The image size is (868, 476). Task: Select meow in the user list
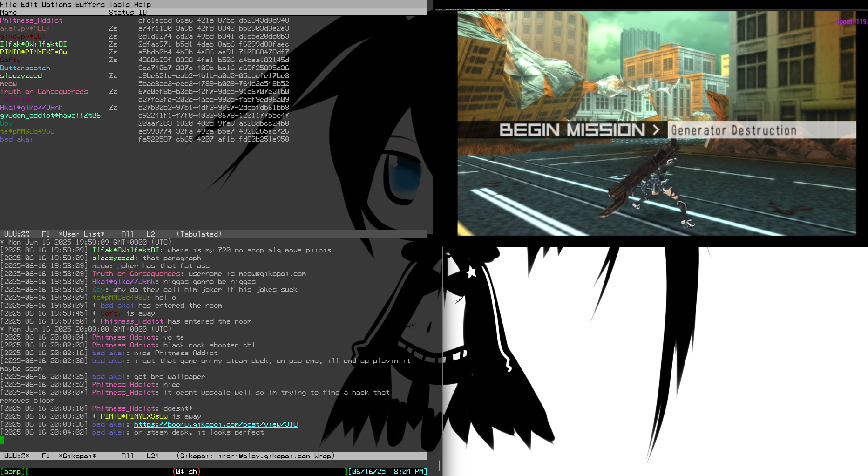(8, 84)
